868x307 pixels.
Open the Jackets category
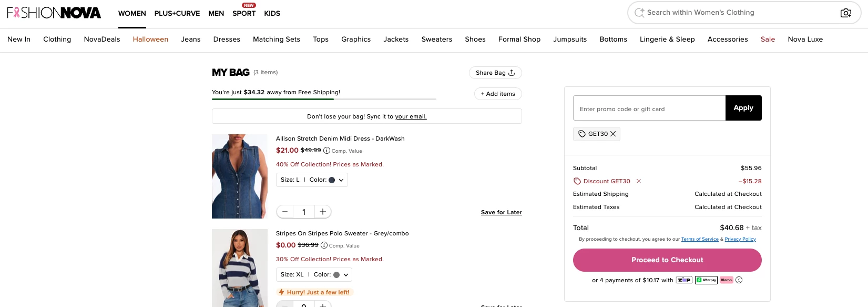396,39
